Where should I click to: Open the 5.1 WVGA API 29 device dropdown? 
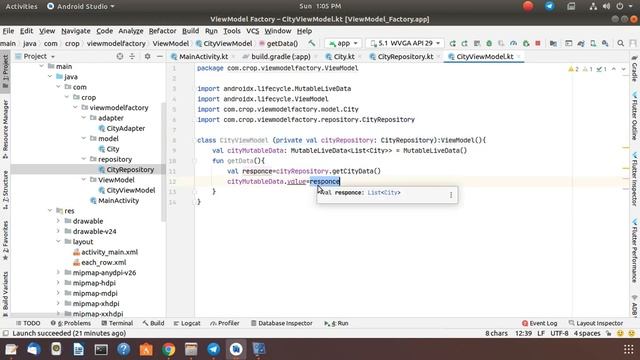pyautogui.click(x=405, y=43)
